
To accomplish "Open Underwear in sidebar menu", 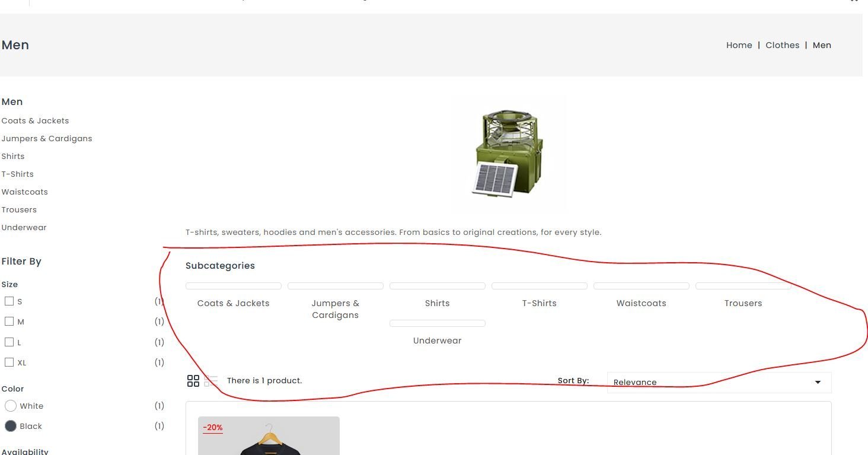I will [24, 227].
